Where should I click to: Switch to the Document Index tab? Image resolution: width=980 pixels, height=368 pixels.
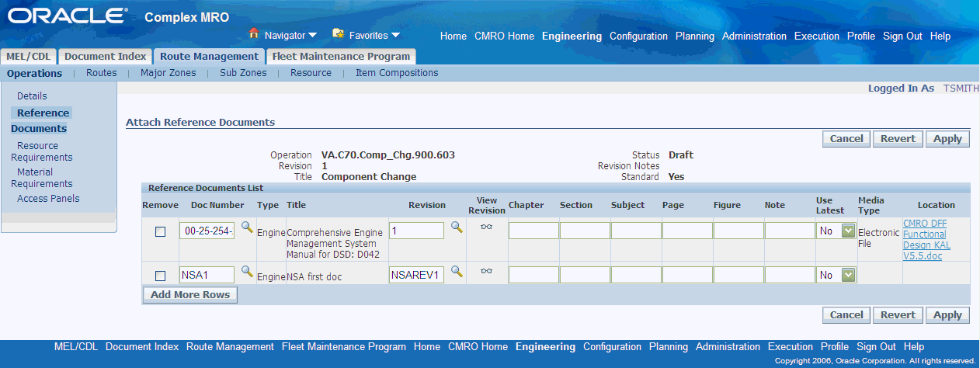(x=105, y=57)
